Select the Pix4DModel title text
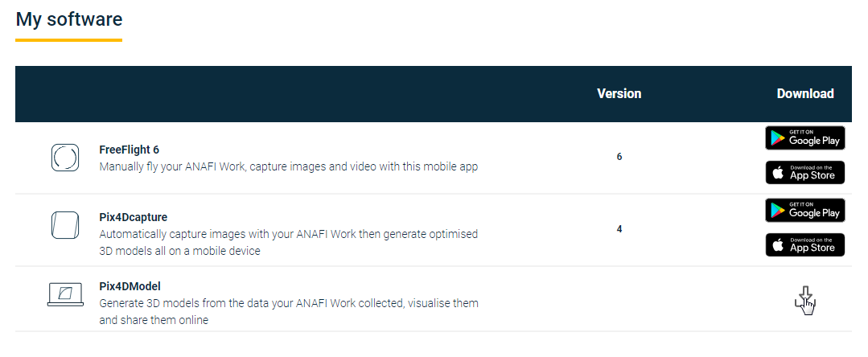868x357 pixels. click(x=130, y=286)
